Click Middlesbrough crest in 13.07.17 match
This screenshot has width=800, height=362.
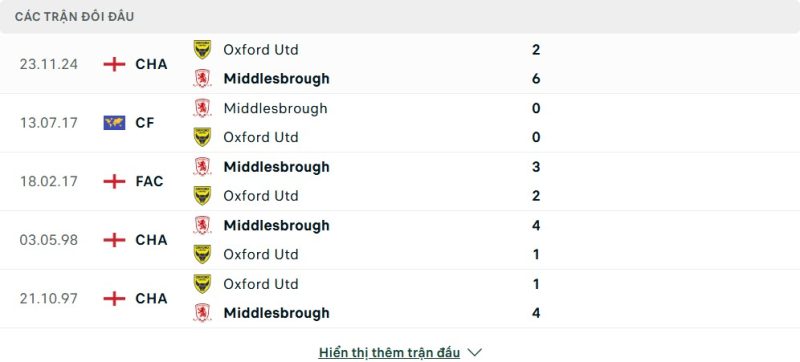tap(202, 108)
